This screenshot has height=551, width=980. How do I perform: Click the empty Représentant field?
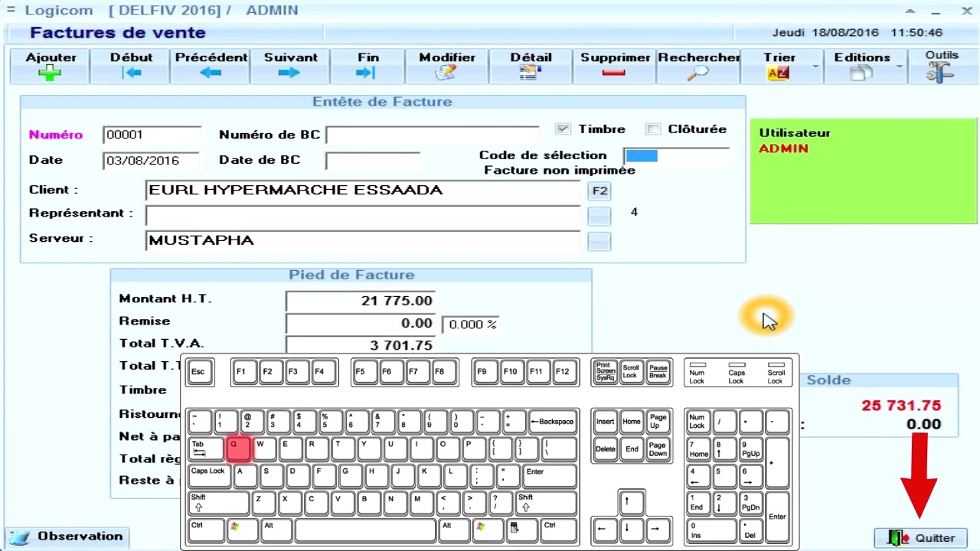pos(363,216)
